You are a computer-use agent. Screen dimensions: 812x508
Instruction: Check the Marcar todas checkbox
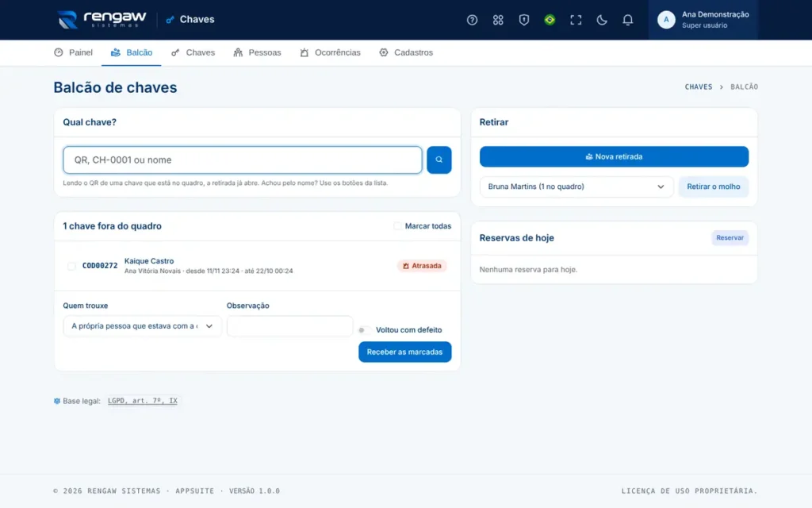[397, 226]
